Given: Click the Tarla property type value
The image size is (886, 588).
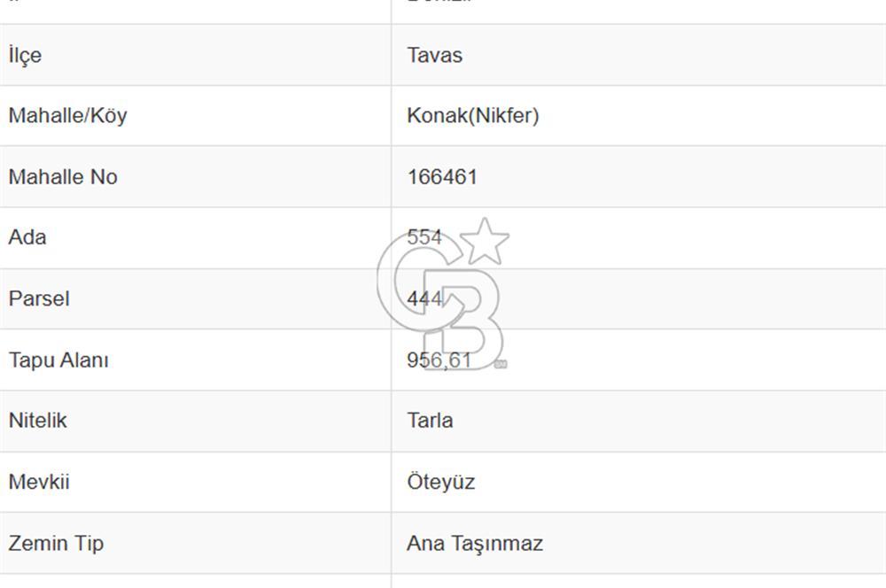Looking at the screenshot, I should (430, 421).
